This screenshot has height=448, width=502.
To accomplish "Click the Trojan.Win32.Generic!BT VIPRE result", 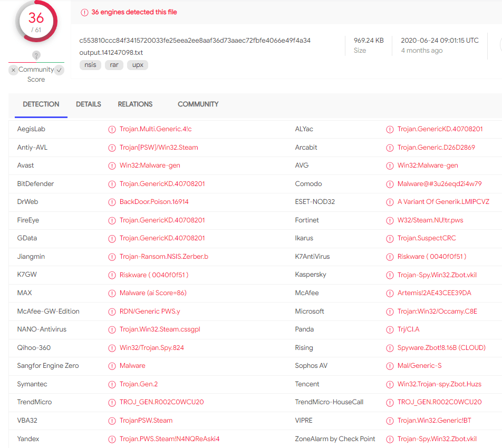I will point(434,420).
